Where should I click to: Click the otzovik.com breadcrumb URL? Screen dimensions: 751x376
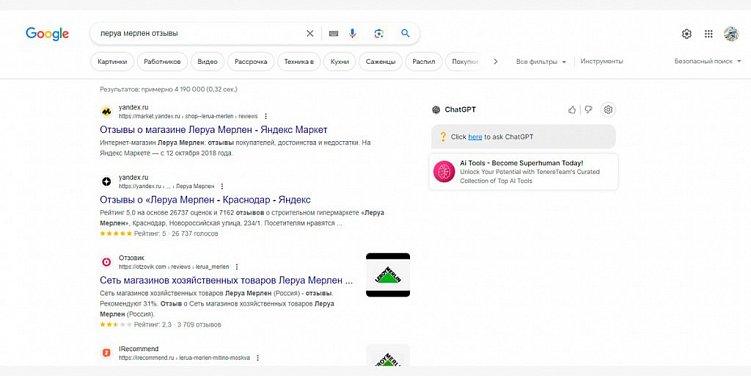coord(174,267)
